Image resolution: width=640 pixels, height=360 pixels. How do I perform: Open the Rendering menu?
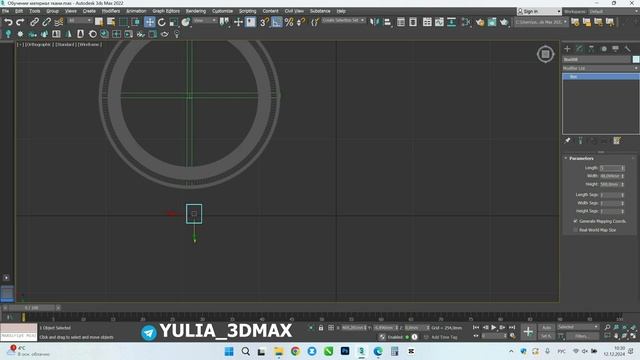pyautogui.click(x=196, y=11)
